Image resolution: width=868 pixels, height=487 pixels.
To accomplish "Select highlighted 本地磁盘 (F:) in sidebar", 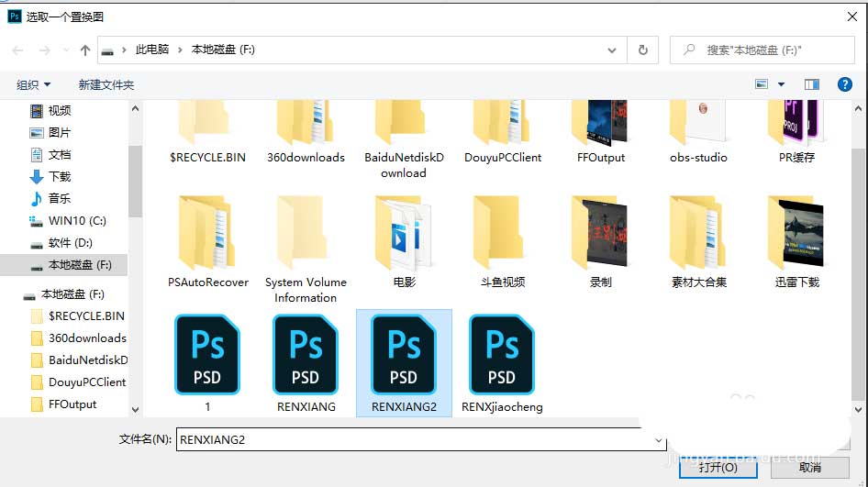I will tap(63, 265).
